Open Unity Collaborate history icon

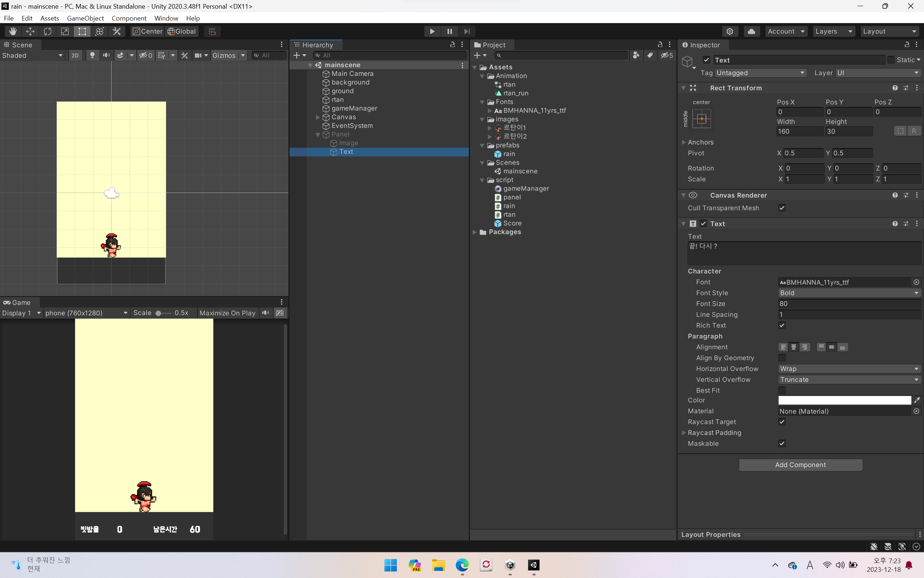[x=730, y=31]
